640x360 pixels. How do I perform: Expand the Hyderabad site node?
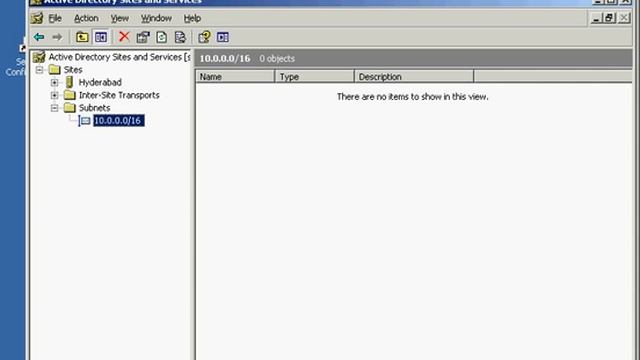[54, 82]
